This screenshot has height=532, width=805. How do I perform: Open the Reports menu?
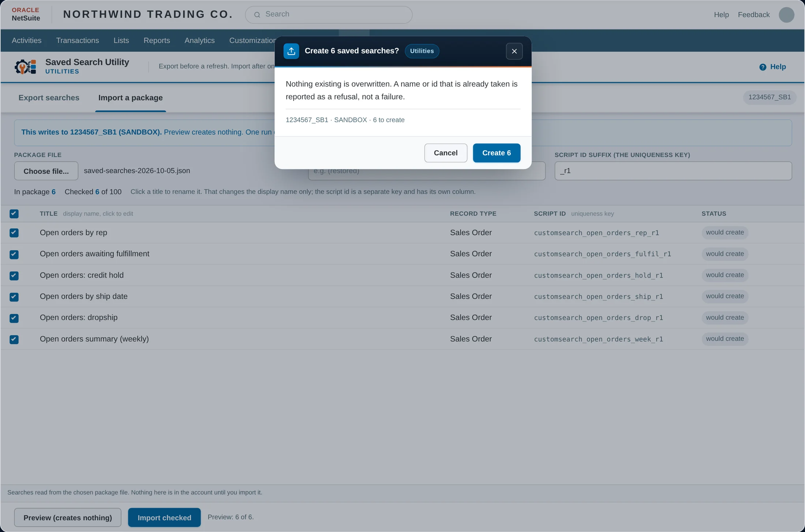coord(157,40)
